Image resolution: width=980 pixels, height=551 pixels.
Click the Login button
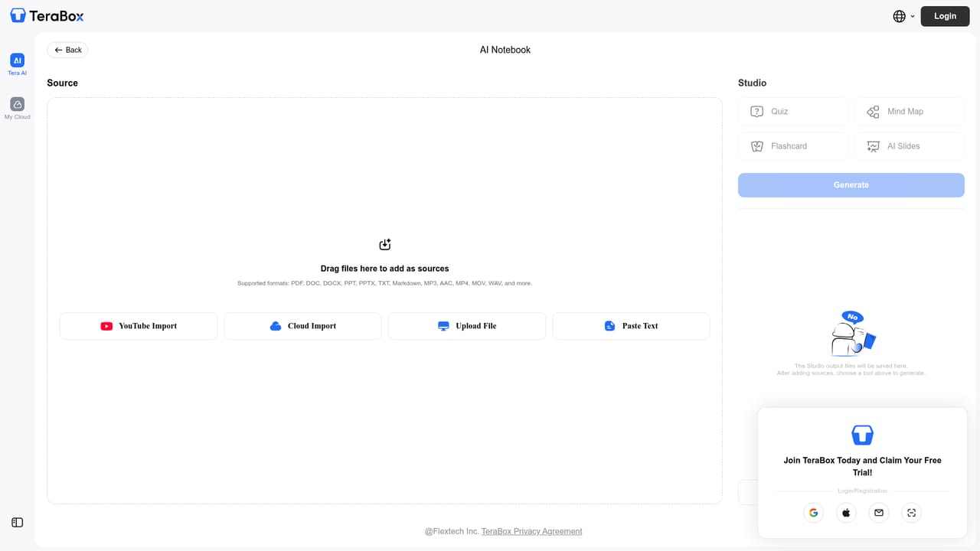click(945, 16)
